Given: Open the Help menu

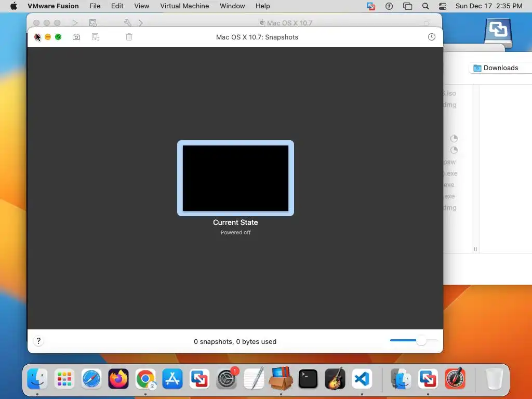Looking at the screenshot, I should 262,6.
